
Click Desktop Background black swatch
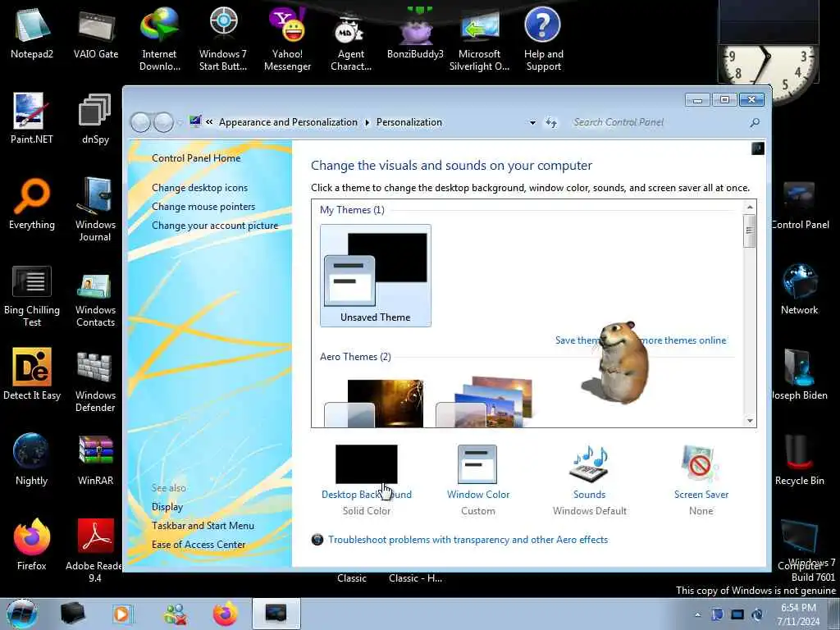tap(367, 464)
